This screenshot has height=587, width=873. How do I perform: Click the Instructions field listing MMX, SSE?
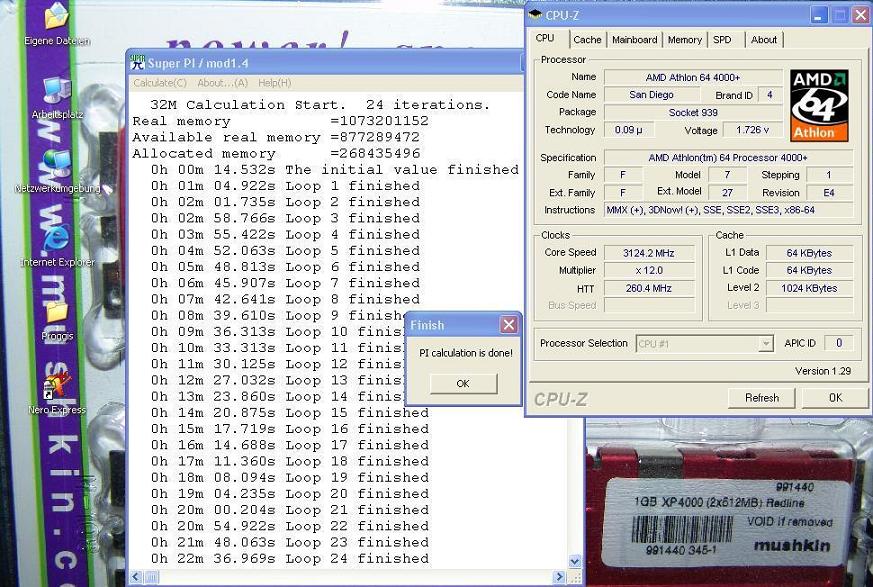[728, 210]
